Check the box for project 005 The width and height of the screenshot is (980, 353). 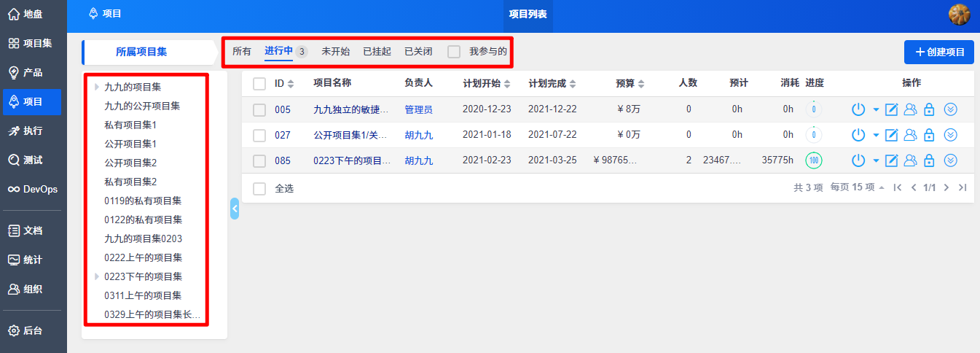259,110
